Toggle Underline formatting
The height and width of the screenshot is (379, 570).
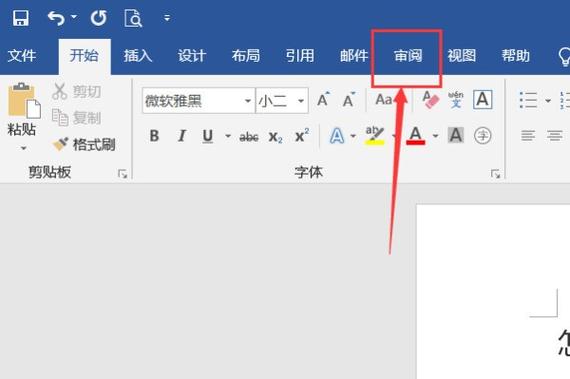tap(208, 136)
